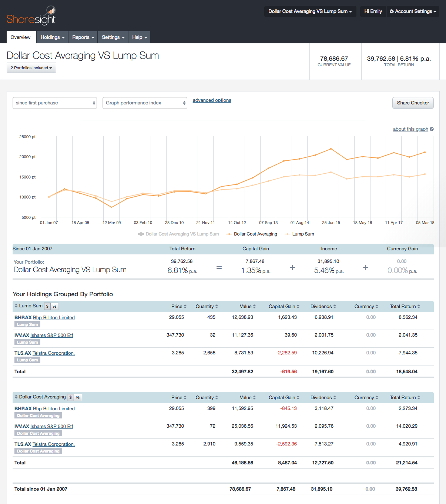Open the advanced options link

pyautogui.click(x=212, y=100)
